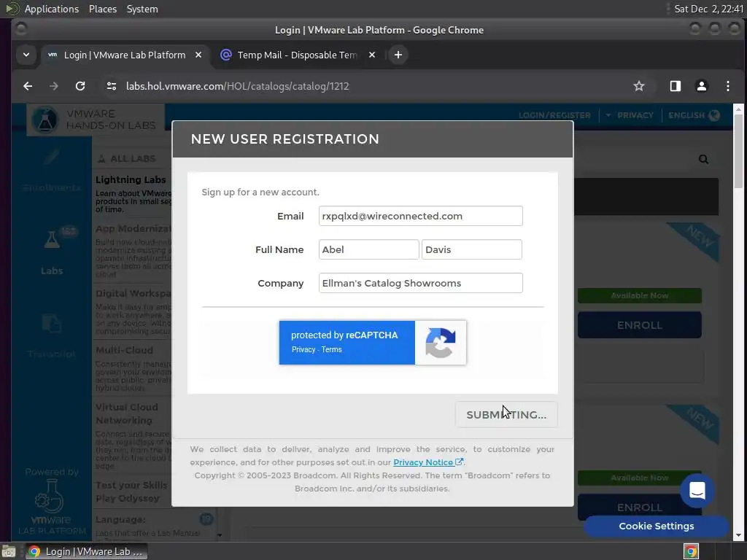
Task: Open the System menu
Action: (142, 9)
